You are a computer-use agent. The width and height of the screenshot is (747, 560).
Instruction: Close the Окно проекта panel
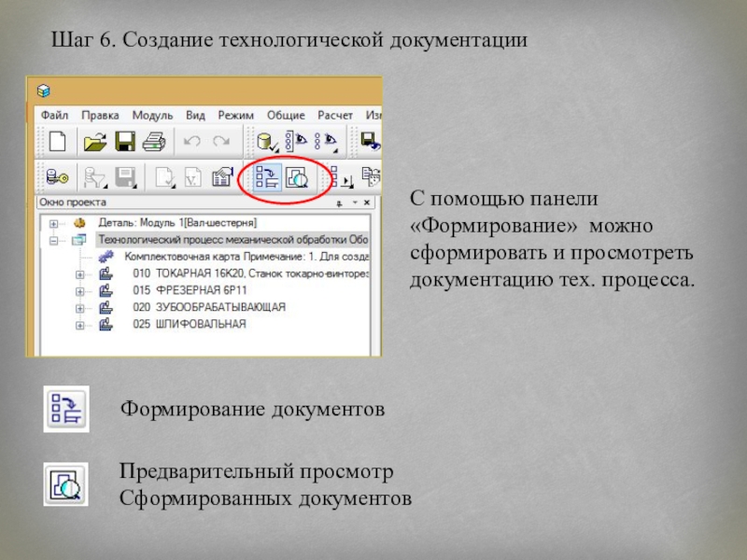pos(368,203)
